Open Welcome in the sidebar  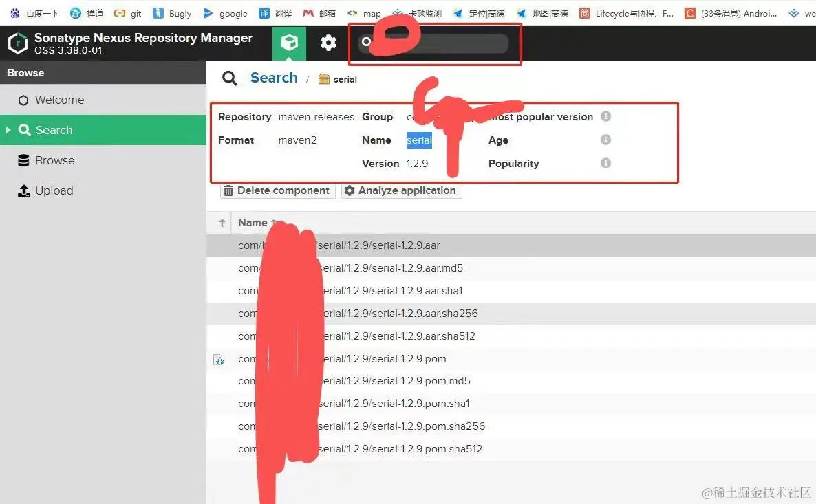pyautogui.click(x=103, y=100)
